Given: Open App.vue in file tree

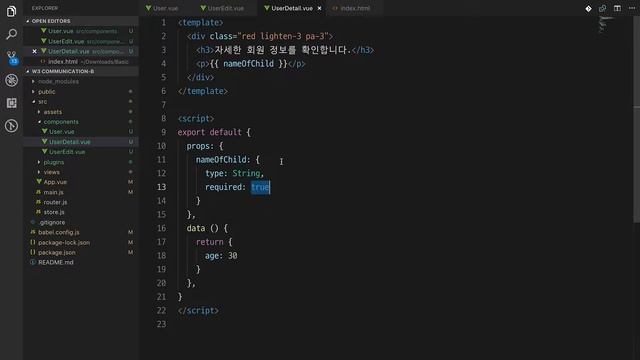Looking at the screenshot, I should [x=81, y=182].
